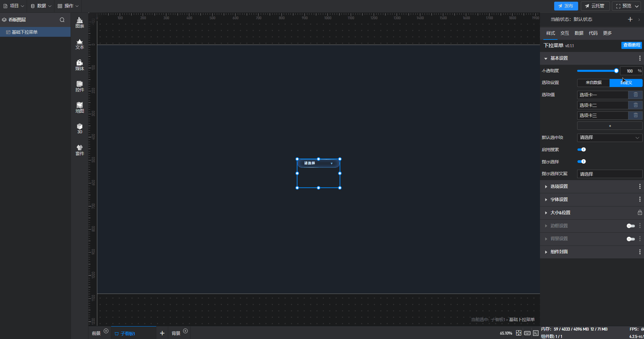The width and height of the screenshot is (644, 339).
Task: Open the 文本 text components panel
Action: click(80, 44)
